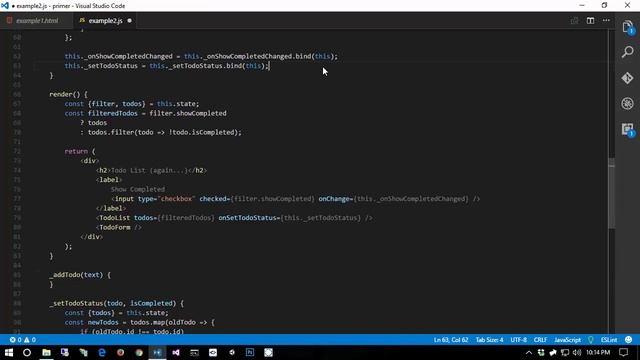Click the VS Code logo in title bar
The height and width of the screenshot is (360, 640).
(5, 6)
